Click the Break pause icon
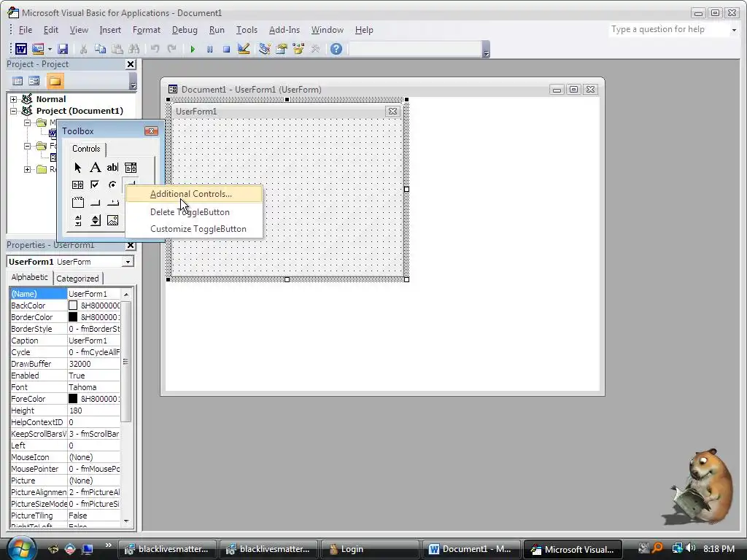This screenshot has height=560, width=747. 209,49
